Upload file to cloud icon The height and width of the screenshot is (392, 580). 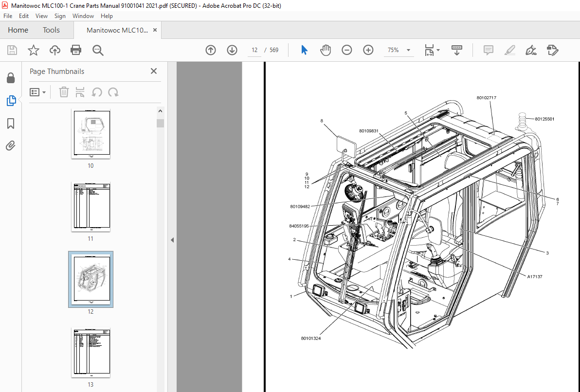pos(55,50)
